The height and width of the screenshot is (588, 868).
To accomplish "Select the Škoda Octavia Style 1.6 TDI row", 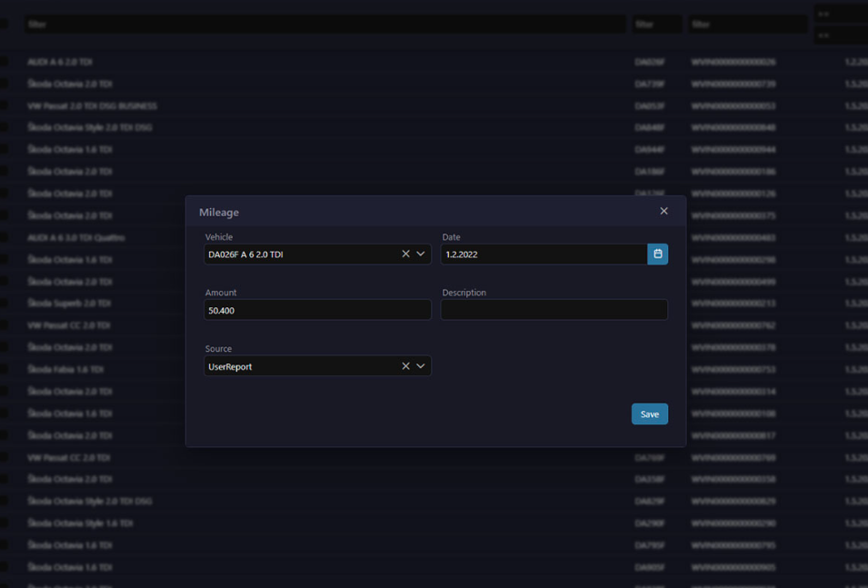I will point(80,523).
